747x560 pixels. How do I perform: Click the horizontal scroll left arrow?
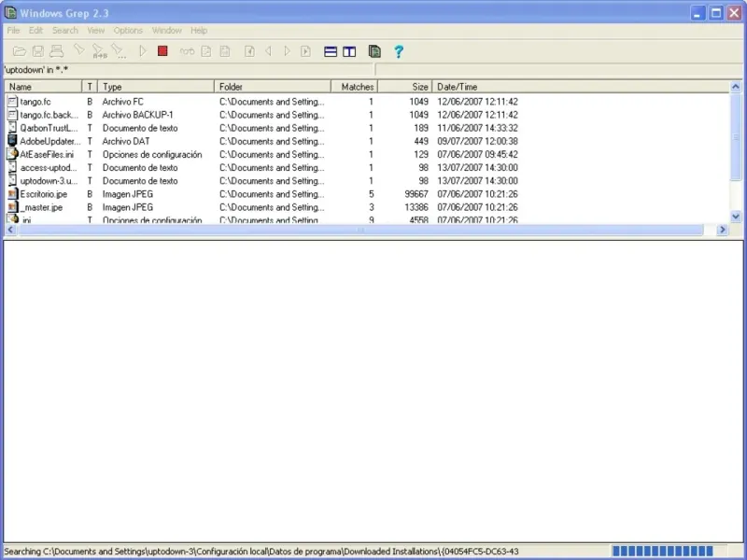(x=10, y=230)
